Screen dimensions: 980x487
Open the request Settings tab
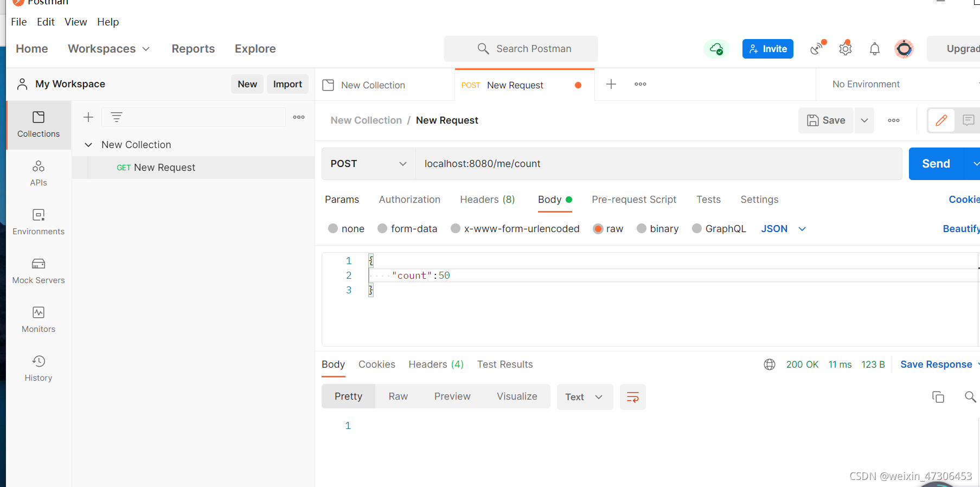click(759, 200)
